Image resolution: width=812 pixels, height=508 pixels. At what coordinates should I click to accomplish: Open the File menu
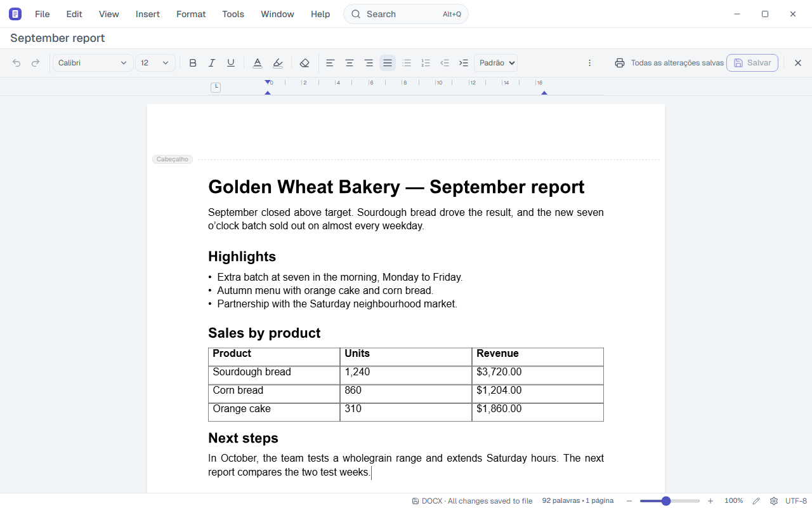pyautogui.click(x=43, y=14)
